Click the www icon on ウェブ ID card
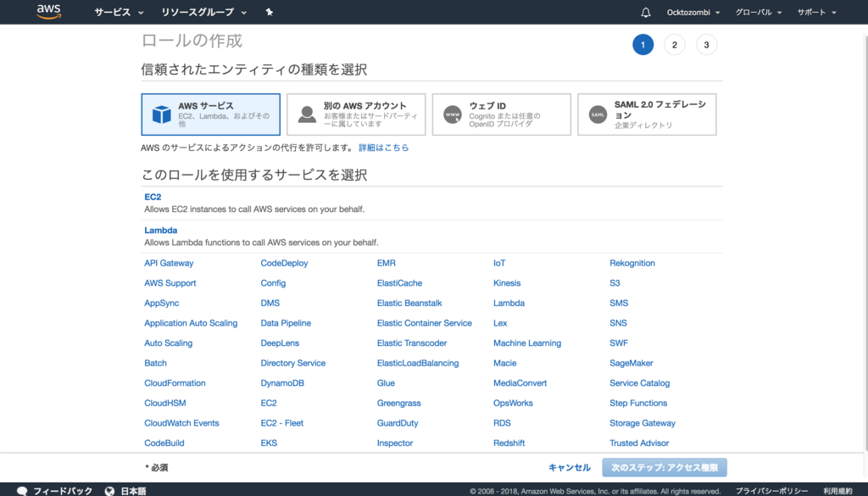This screenshot has height=496, width=868. coord(453,114)
